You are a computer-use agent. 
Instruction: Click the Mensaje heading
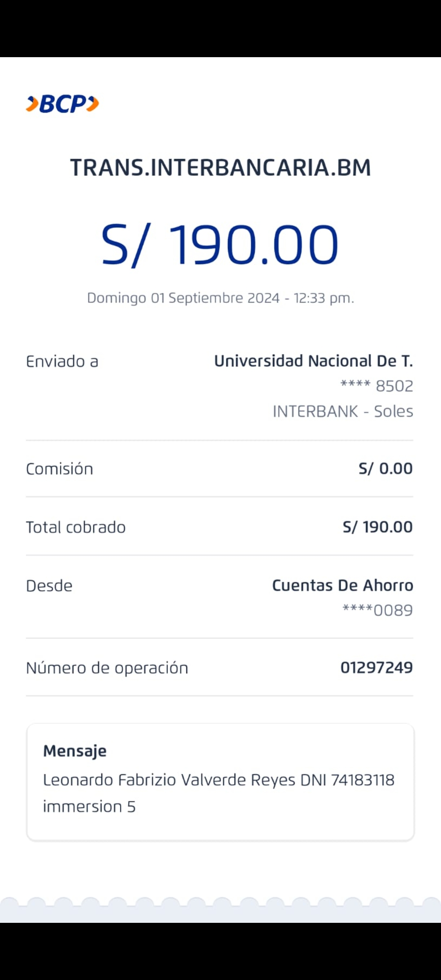coord(75,751)
